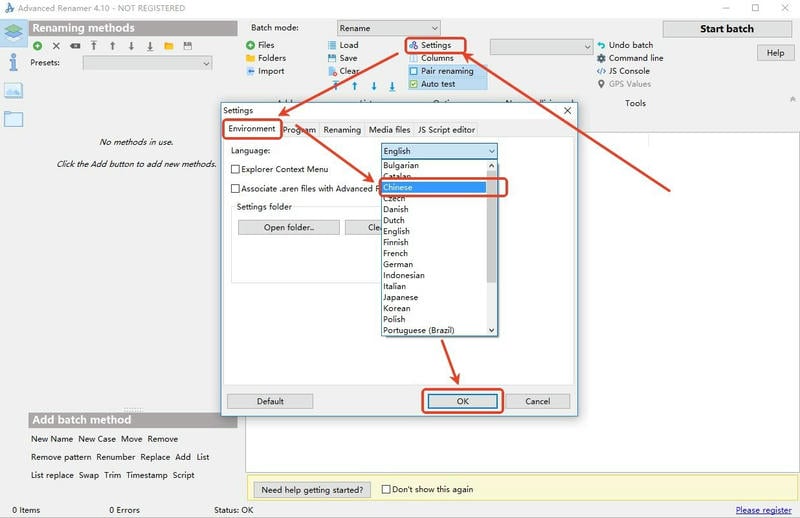The height and width of the screenshot is (518, 800).
Task: Select Korean in language list
Action: tap(434, 308)
